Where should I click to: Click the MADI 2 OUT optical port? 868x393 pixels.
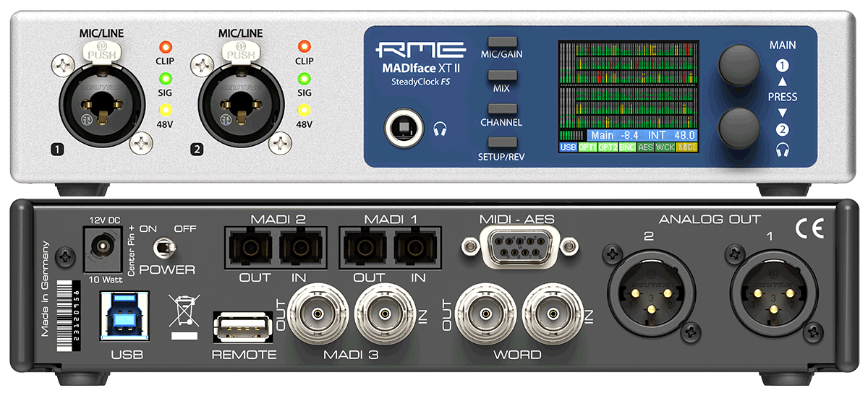252,249
